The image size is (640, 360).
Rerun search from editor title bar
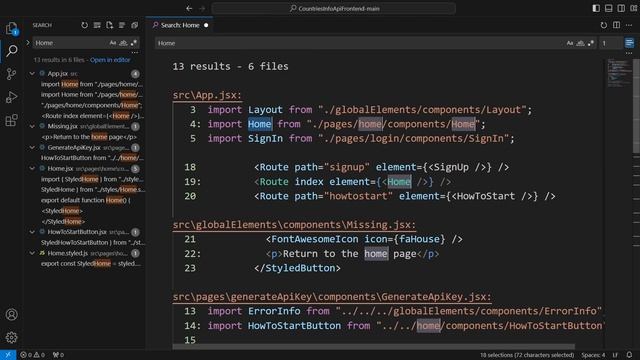click(x=604, y=25)
